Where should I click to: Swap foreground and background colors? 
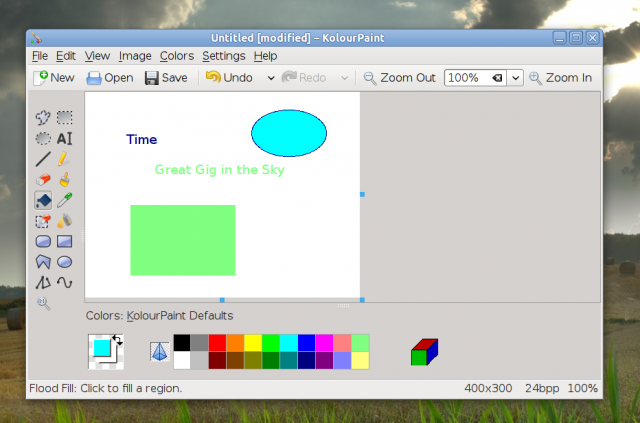click(117, 340)
